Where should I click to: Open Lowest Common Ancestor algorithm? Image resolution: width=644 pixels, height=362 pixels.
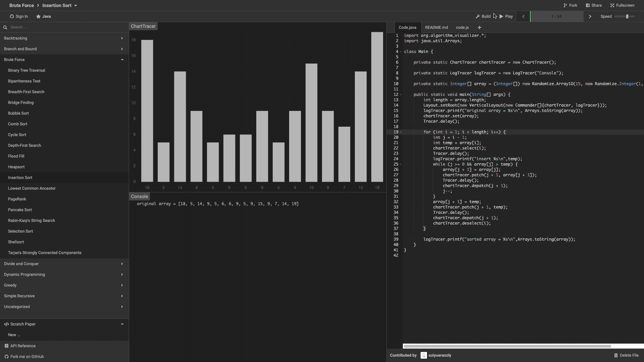(x=64, y=188)
